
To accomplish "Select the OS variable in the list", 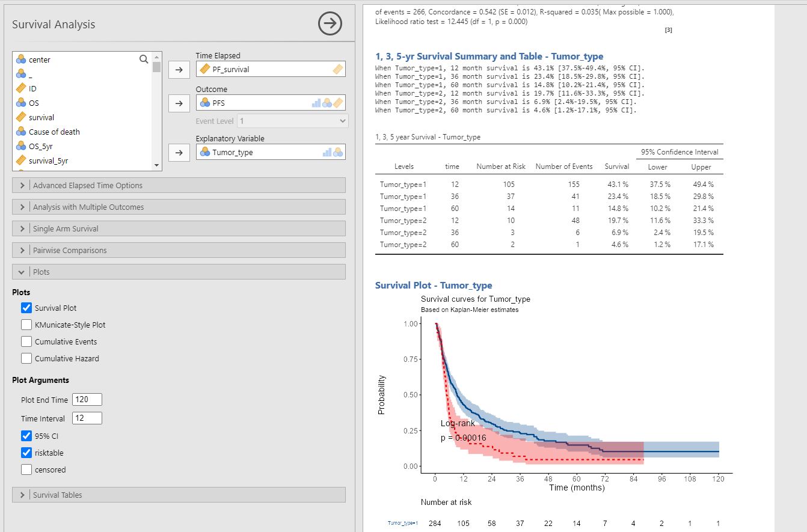I will tap(34, 103).
